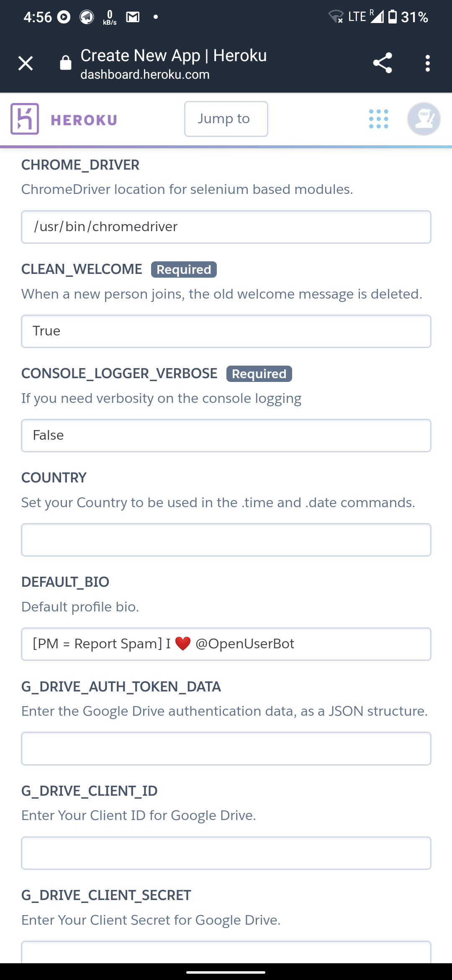Click the G_DRIVE_AUTH_TOKEN_DATA input field

point(226,748)
